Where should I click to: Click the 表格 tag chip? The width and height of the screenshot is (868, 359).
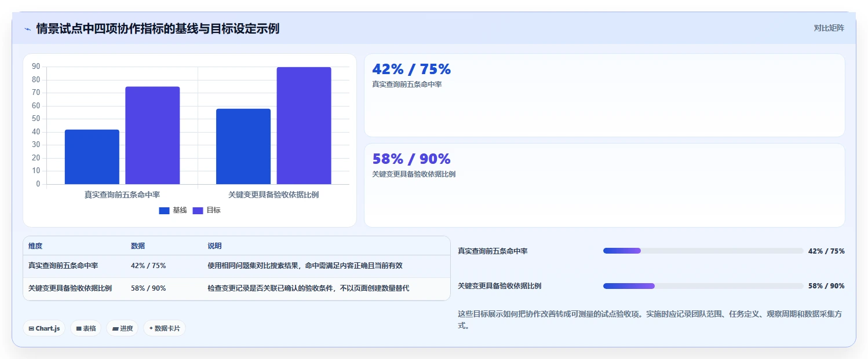(x=86, y=328)
